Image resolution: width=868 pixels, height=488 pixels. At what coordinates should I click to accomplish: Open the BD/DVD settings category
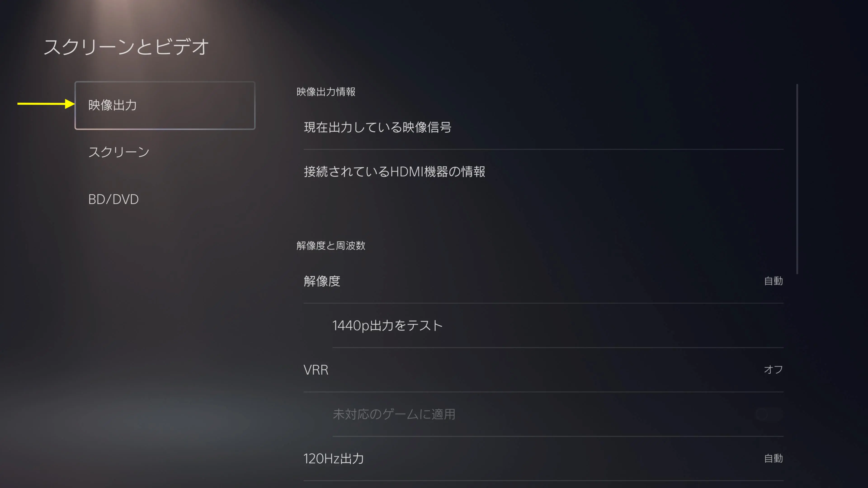(113, 199)
